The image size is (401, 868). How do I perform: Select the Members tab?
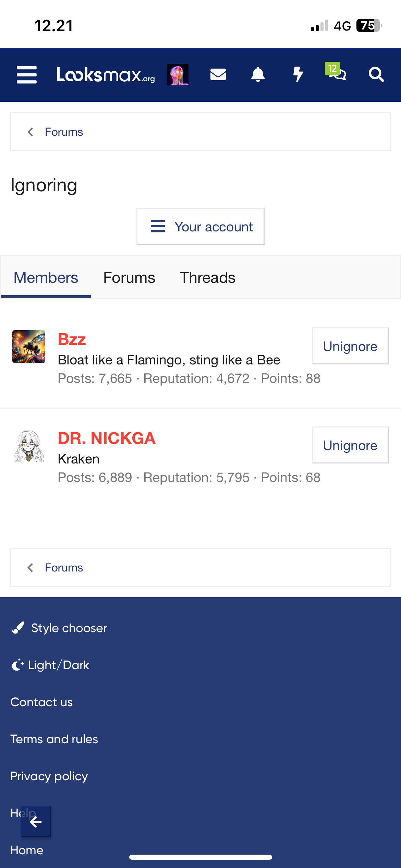46,278
